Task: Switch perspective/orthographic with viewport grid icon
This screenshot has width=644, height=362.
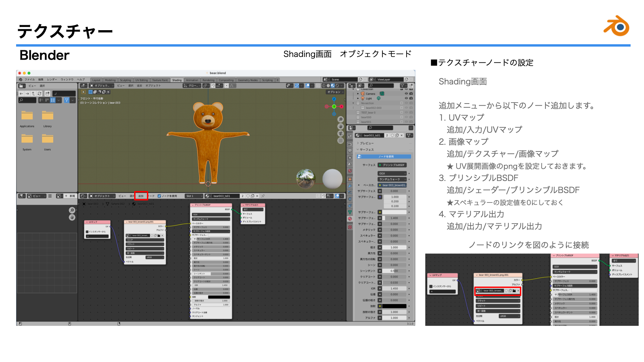Action: pos(340,140)
